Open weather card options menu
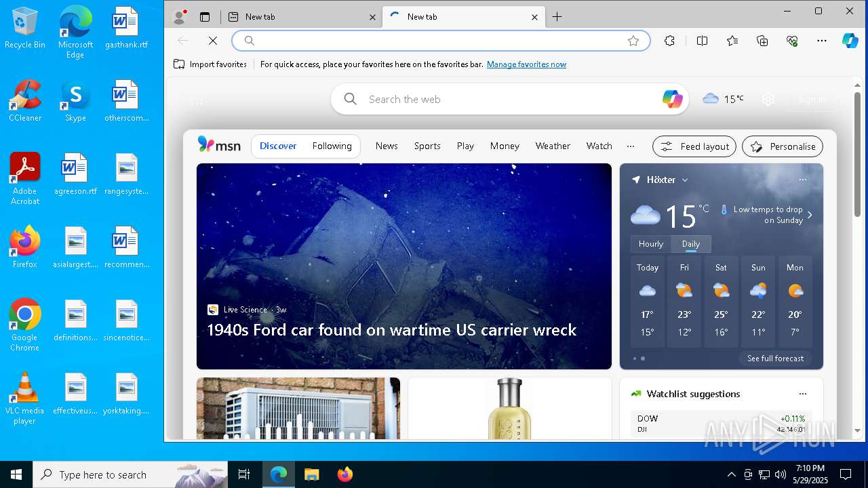 point(803,180)
